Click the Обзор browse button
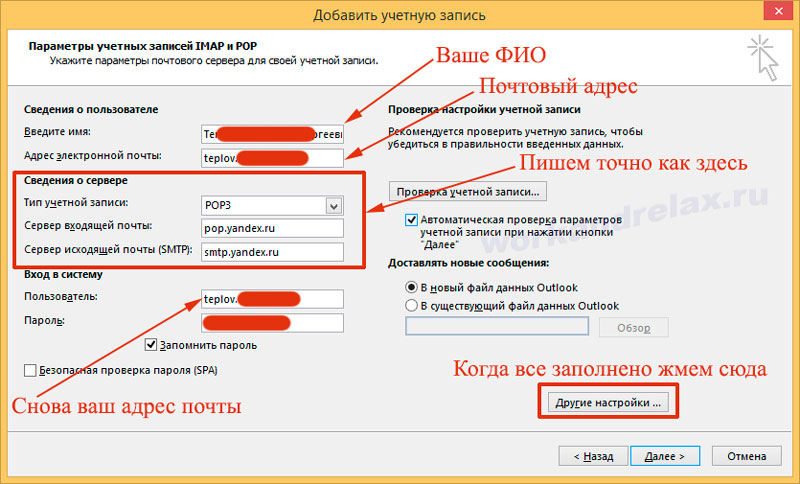800x484 pixels. 633,328
